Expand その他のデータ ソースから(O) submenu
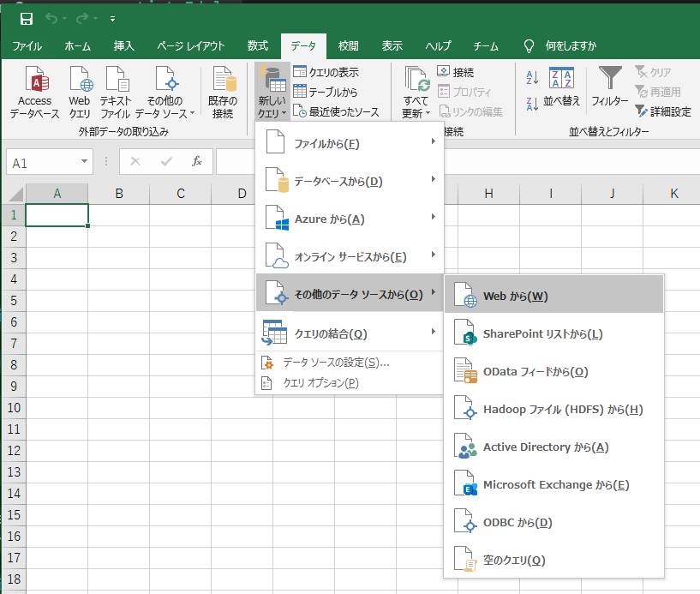This screenshot has height=594, width=700. point(350,293)
